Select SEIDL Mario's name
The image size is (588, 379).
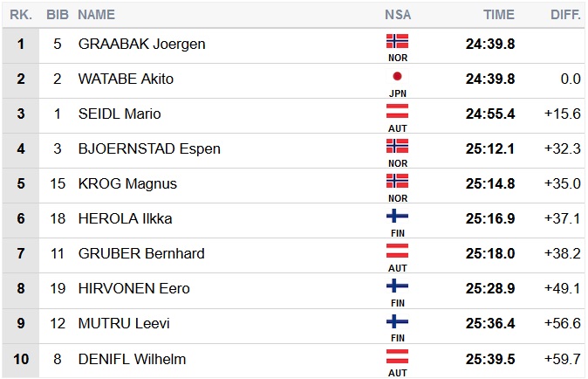point(120,114)
